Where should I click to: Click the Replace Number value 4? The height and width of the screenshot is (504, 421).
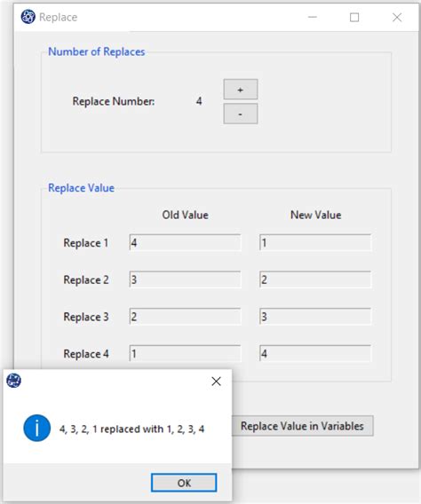click(x=199, y=101)
